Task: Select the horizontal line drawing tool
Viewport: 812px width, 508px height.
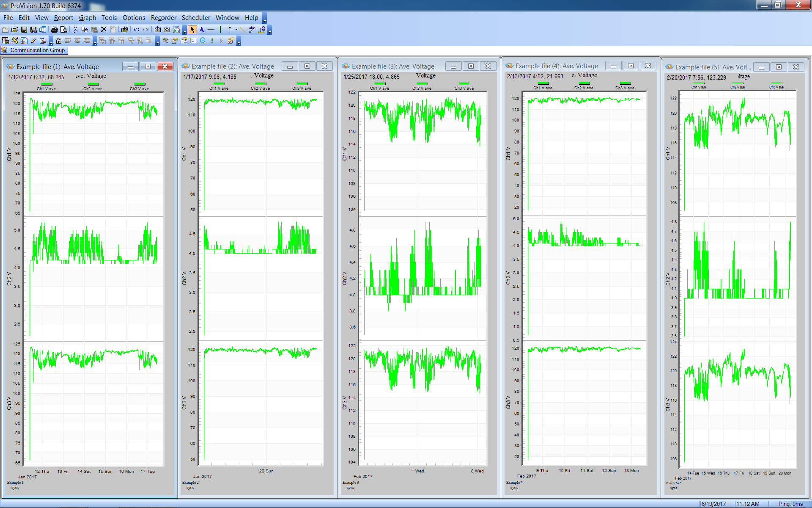Action: 211,30
